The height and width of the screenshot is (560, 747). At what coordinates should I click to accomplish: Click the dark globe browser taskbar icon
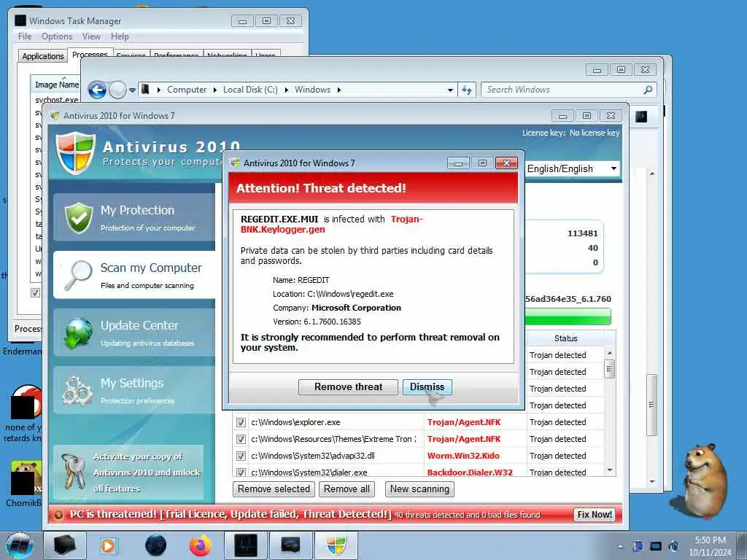tap(156, 545)
